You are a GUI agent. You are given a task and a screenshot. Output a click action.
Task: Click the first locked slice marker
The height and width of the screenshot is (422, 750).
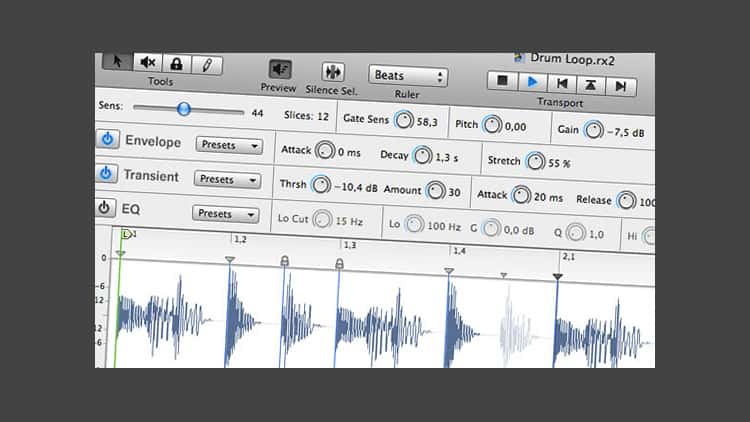285,261
